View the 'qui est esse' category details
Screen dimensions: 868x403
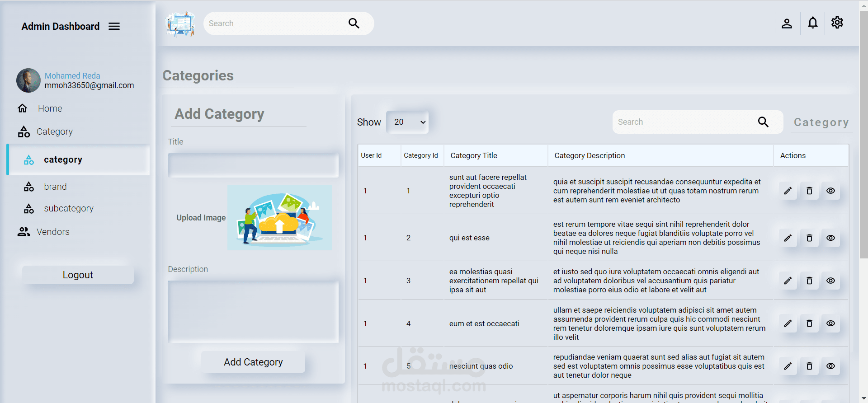(831, 238)
